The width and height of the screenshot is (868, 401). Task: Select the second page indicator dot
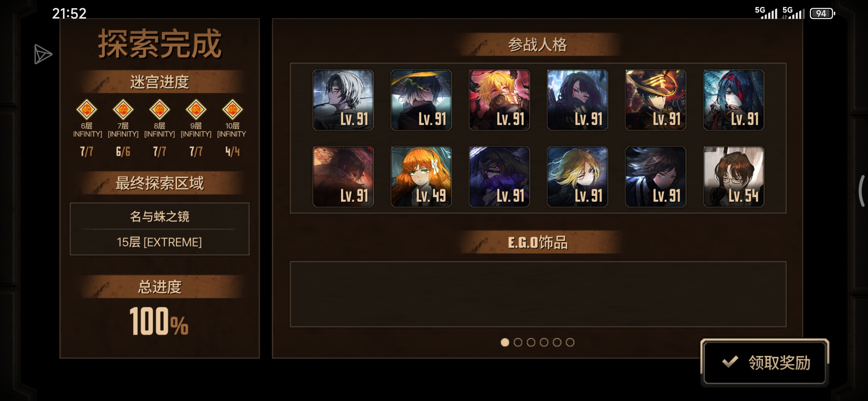(x=518, y=342)
